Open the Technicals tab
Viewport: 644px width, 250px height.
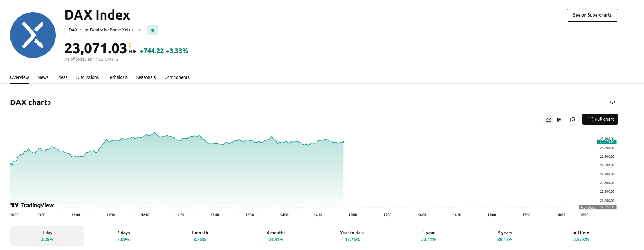coord(117,77)
